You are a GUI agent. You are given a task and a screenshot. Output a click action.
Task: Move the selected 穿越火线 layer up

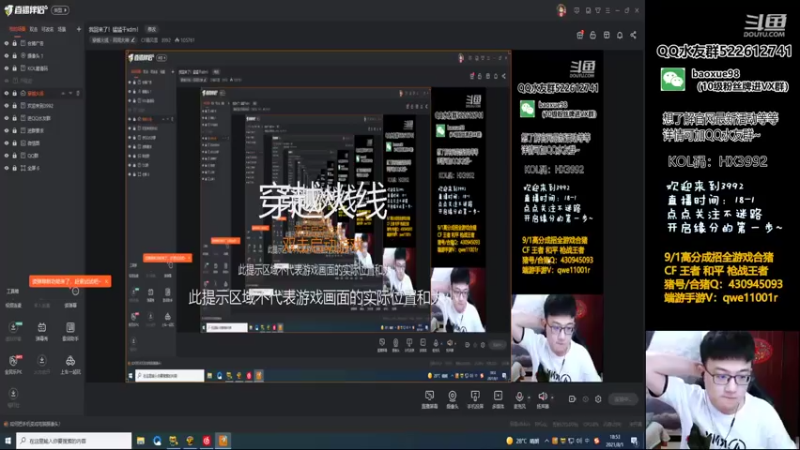(63, 93)
